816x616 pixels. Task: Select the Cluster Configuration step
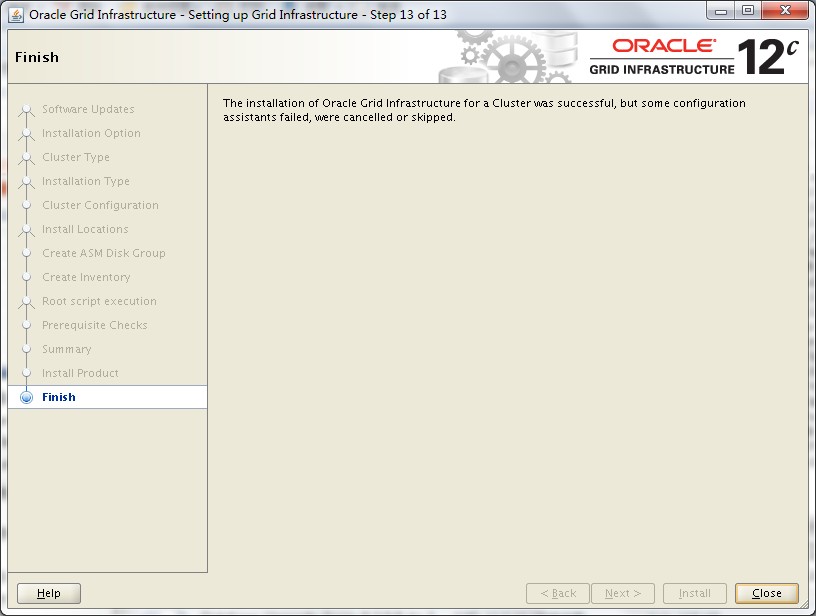click(x=100, y=205)
